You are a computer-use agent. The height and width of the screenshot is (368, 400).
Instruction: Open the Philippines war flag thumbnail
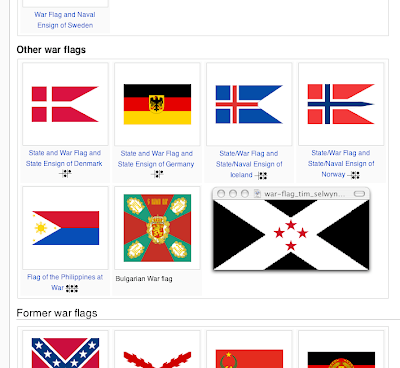(x=66, y=228)
